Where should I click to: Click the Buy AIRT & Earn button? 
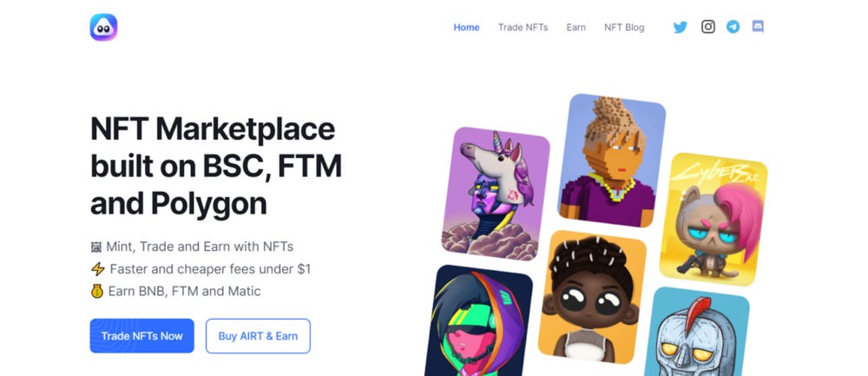pyautogui.click(x=258, y=335)
